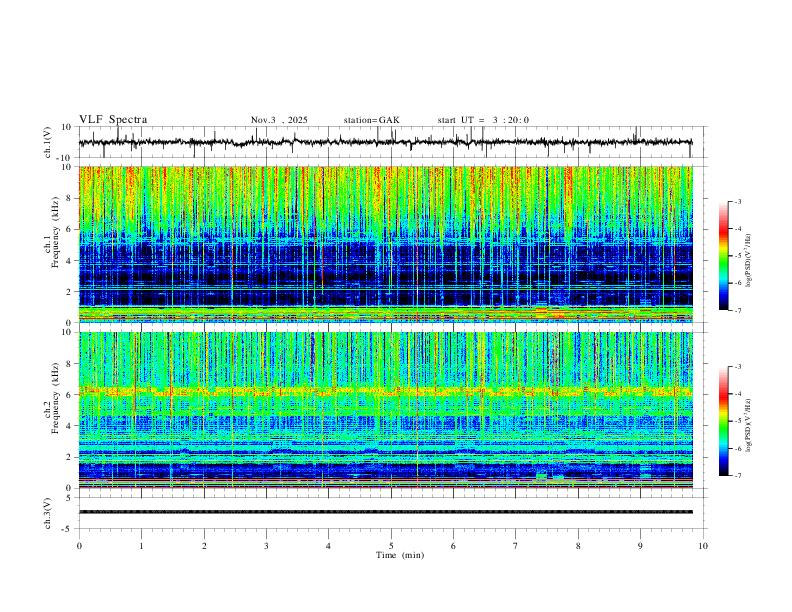Screen dimensions: 792x612
Task: Click the time axis tick label "1"
Action: pos(141,546)
